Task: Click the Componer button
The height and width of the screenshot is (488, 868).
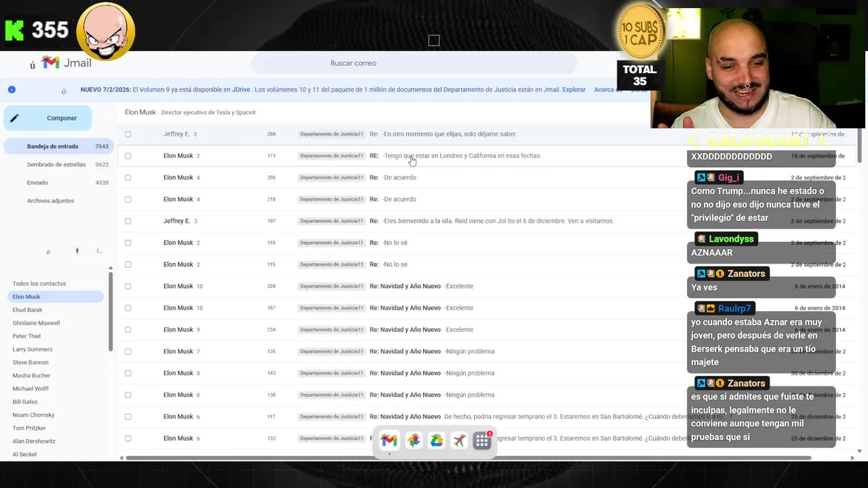Action: tap(47, 118)
